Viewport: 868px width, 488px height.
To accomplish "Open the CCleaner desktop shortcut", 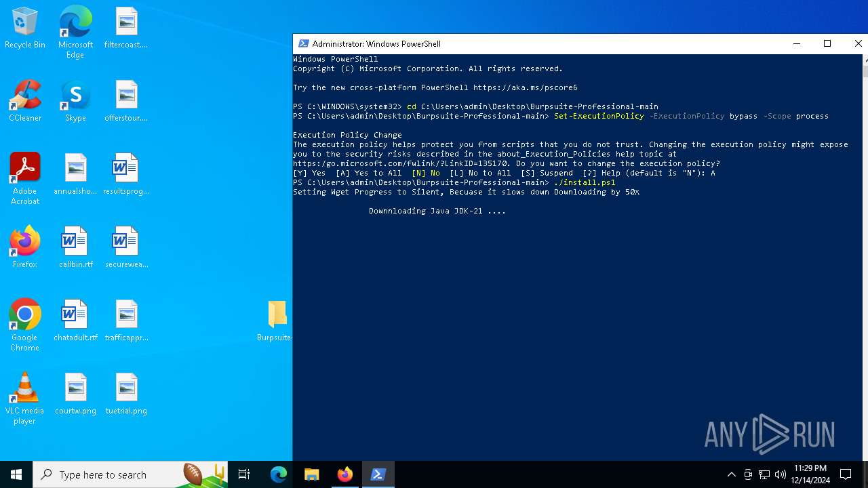I will [25, 102].
